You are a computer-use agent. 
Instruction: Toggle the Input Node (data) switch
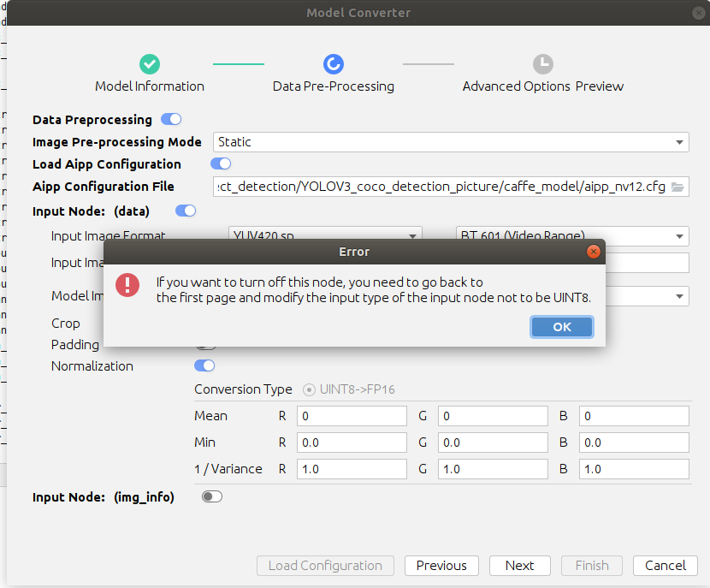coord(186,211)
